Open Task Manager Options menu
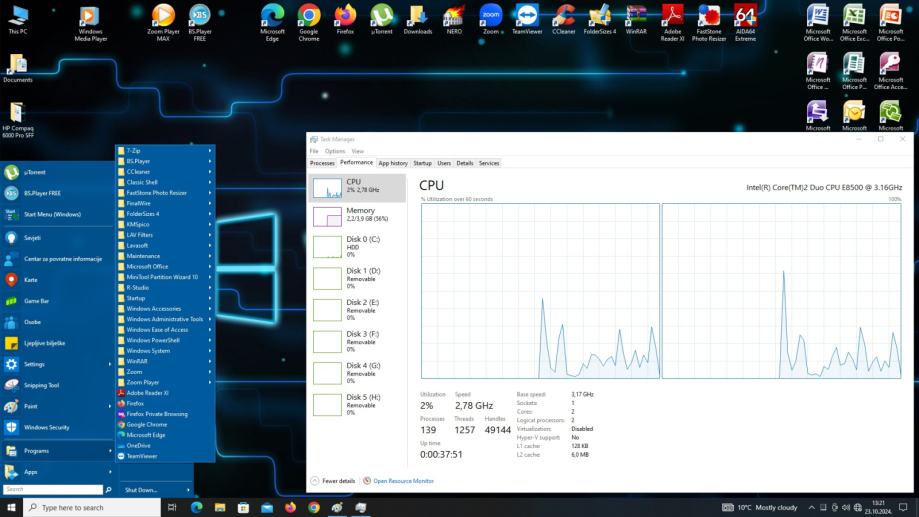The width and height of the screenshot is (919, 517). 335,151
